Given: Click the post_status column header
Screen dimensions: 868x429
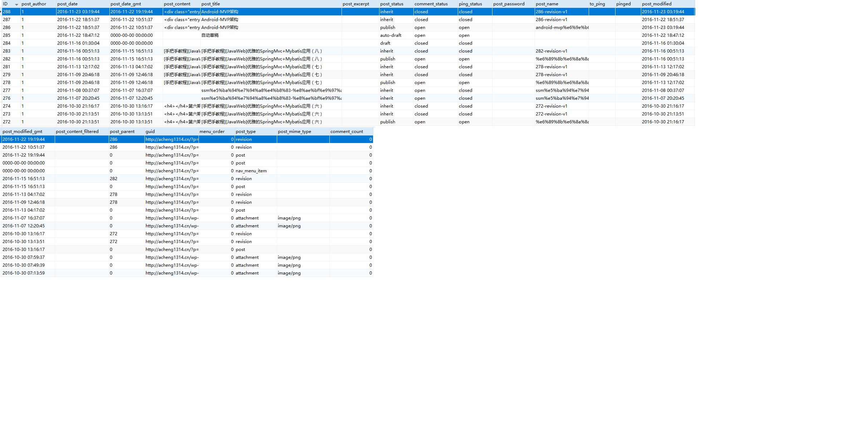Looking at the screenshot, I should pyautogui.click(x=392, y=4).
